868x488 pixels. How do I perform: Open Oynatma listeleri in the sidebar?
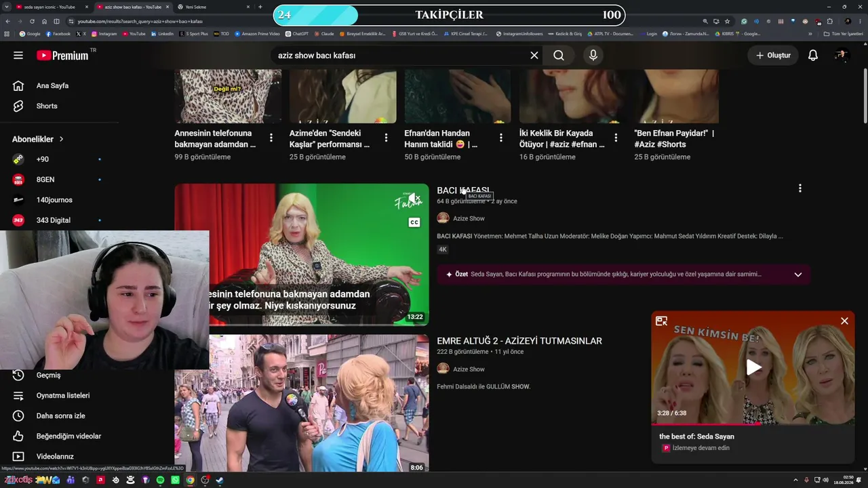coord(63,396)
